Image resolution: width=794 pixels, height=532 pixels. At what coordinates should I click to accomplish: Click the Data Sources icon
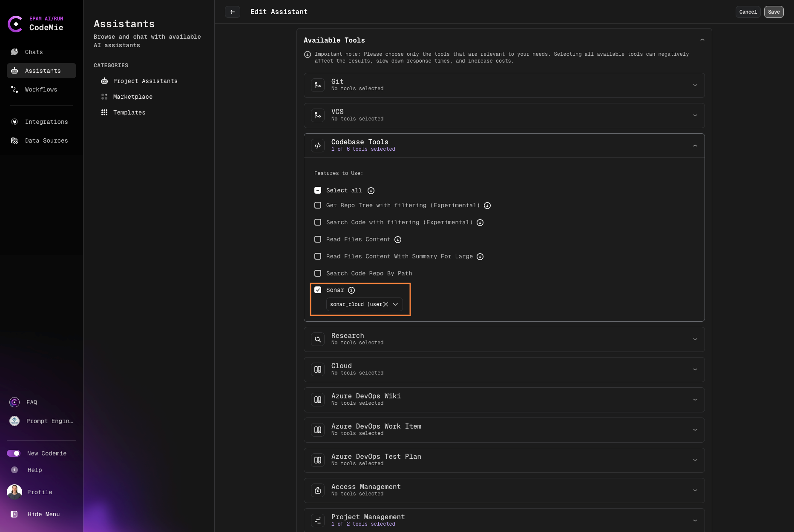coord(14,140)
